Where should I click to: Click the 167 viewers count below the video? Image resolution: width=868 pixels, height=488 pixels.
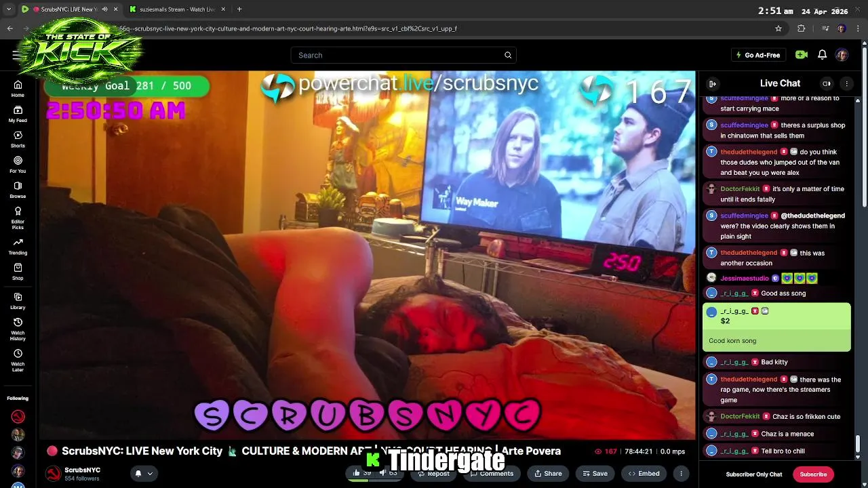pyautogui.click(x=606, y=451)
